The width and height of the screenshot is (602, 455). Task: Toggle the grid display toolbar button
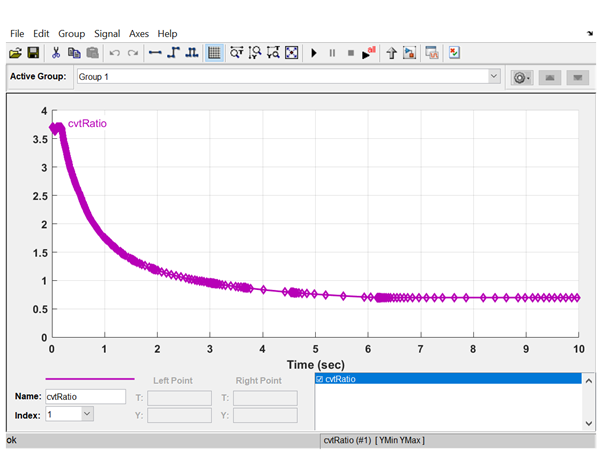tap(214, 53)
